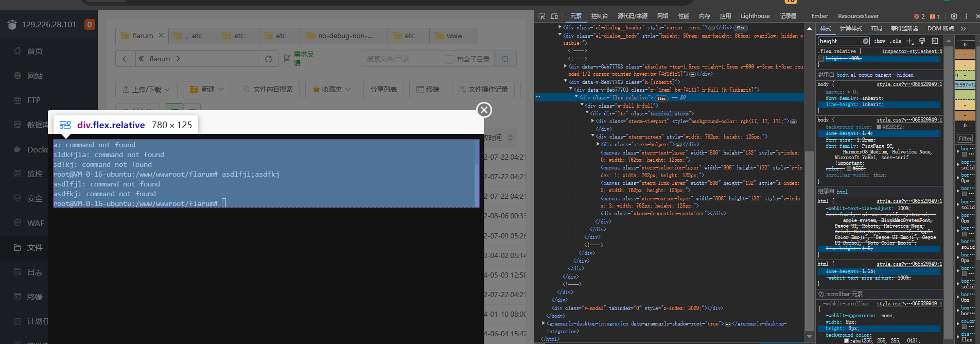Expand the margin property triangle

tap(849, 92)
